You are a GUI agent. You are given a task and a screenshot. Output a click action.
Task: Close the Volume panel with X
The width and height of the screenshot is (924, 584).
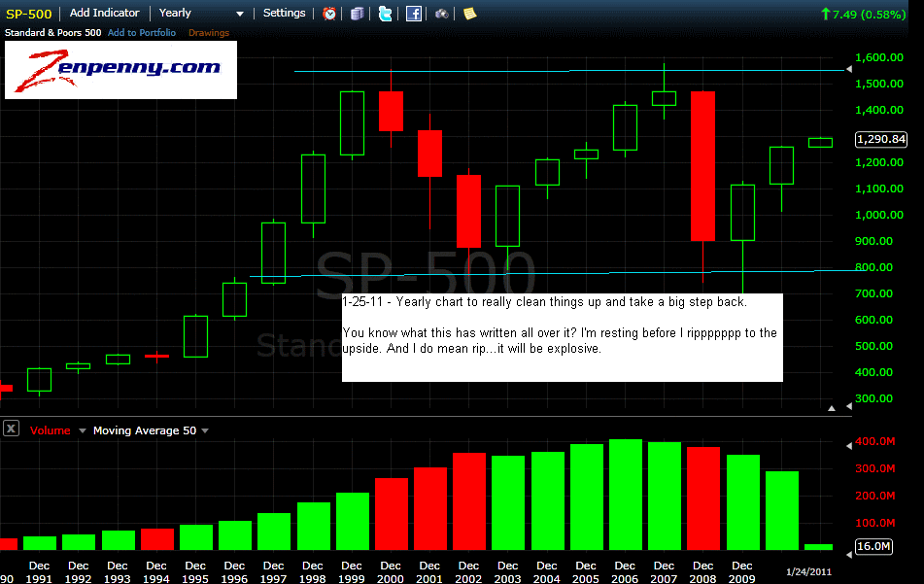(12, 429)
